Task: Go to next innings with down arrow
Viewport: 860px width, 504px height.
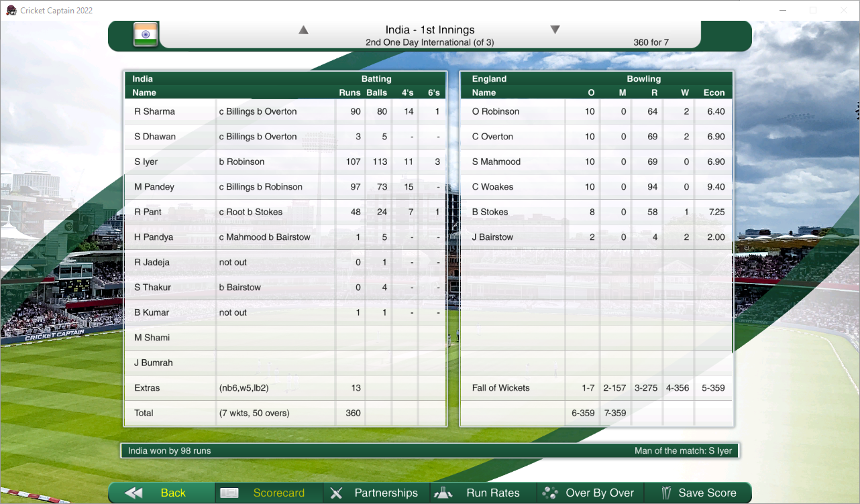Action: [555, 29]
